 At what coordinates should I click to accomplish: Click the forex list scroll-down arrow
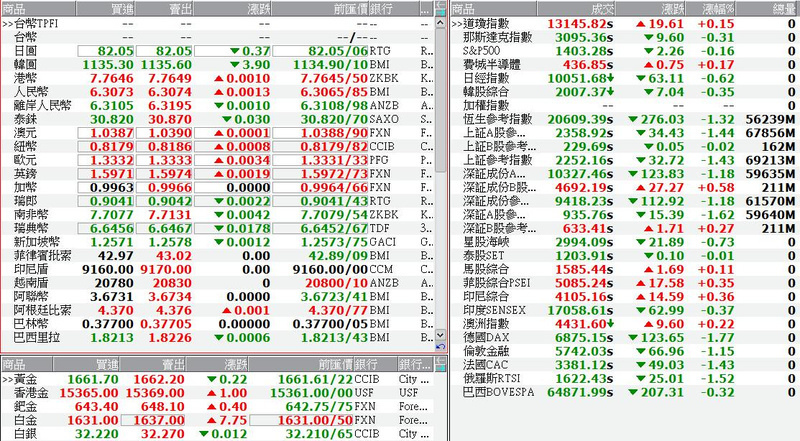point(440,335)
